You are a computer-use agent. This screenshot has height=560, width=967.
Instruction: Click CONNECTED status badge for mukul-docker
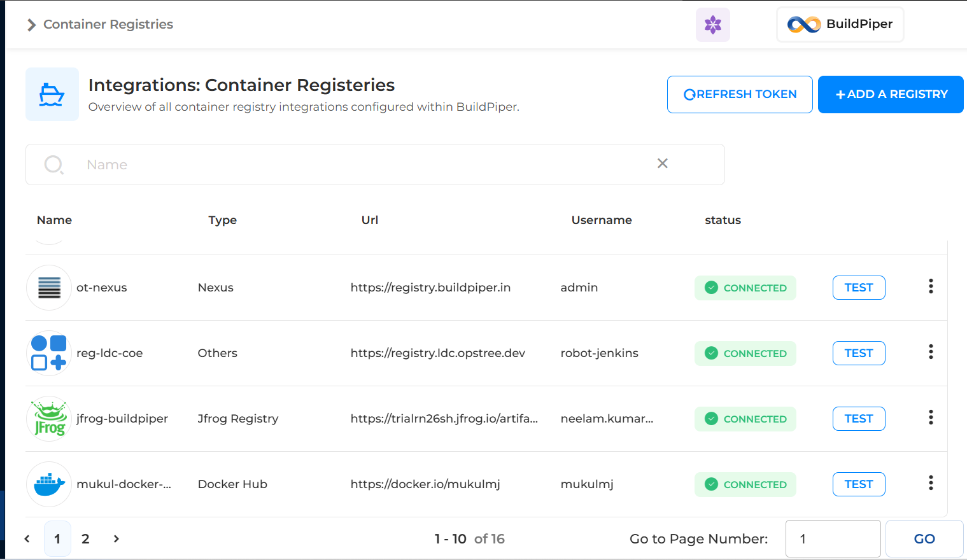coord(745,484)
